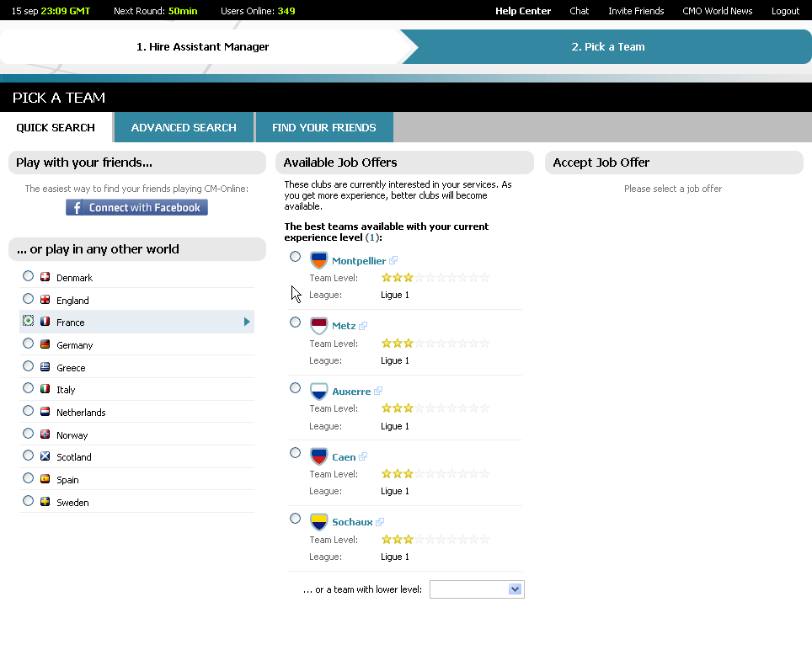Image resolution: width=812 pixels, height=661 pixels.
Task: Click the Montpellier team crest icon
Action: (318, 259)
